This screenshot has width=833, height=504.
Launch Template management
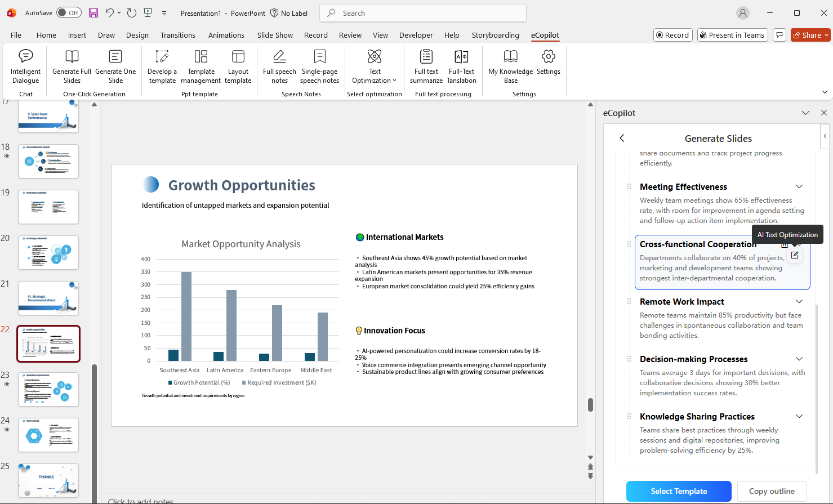click(201, 65)
